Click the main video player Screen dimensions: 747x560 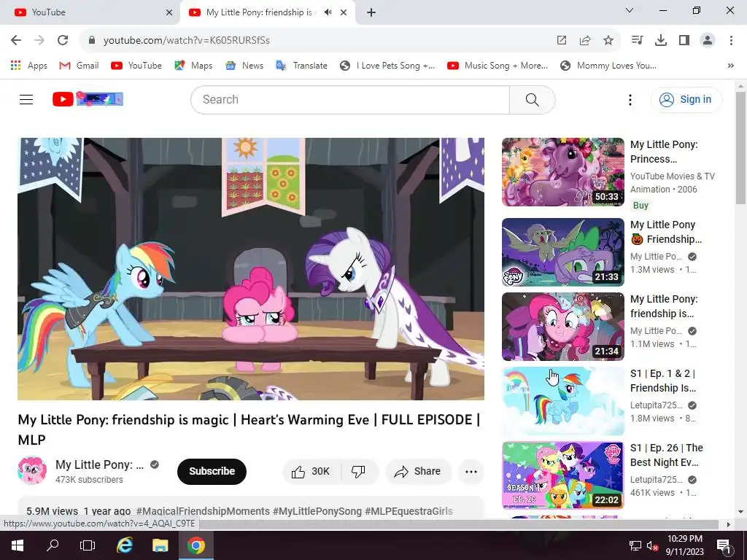click(251, 269)
